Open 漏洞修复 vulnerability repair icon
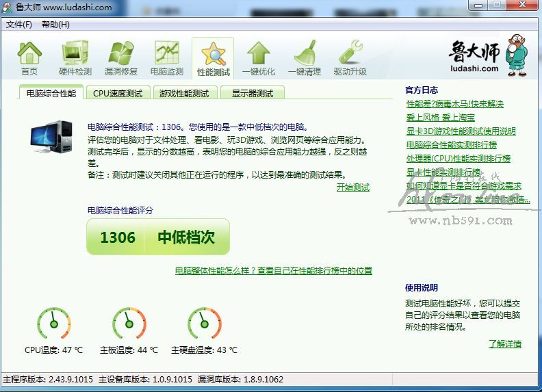542x392 pixels. click(121, 58)
